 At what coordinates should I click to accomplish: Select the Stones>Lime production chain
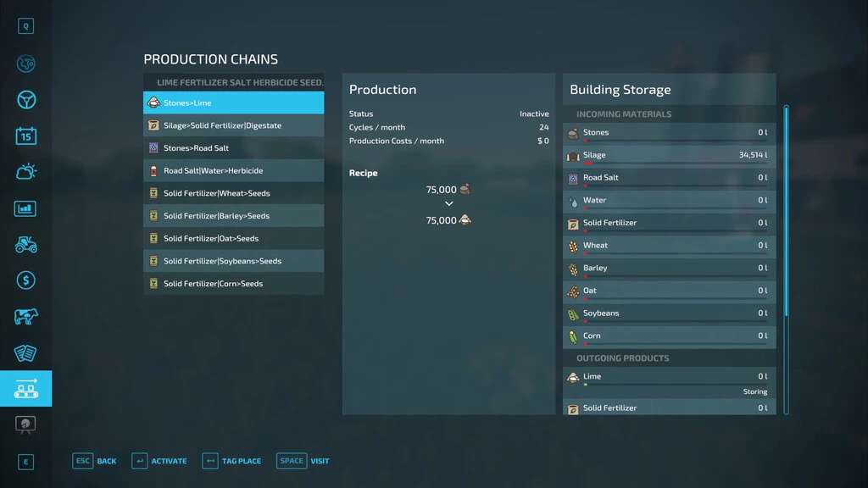pos(233,103)
